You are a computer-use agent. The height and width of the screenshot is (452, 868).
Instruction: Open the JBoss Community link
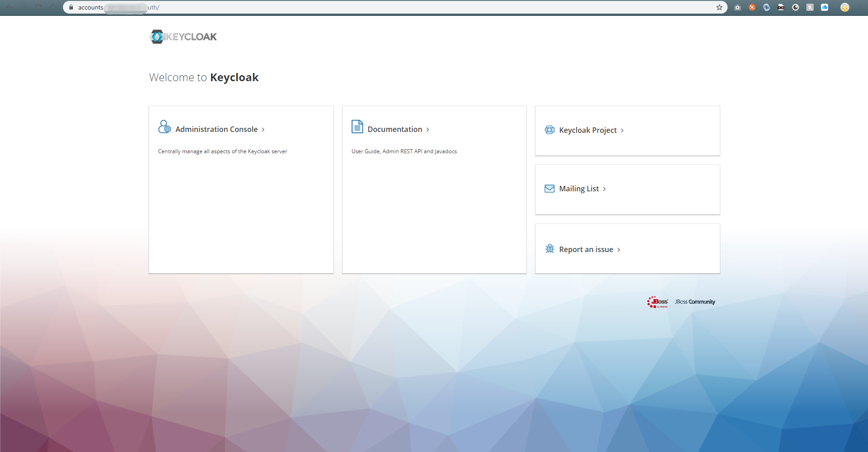[x=695, y=302]
